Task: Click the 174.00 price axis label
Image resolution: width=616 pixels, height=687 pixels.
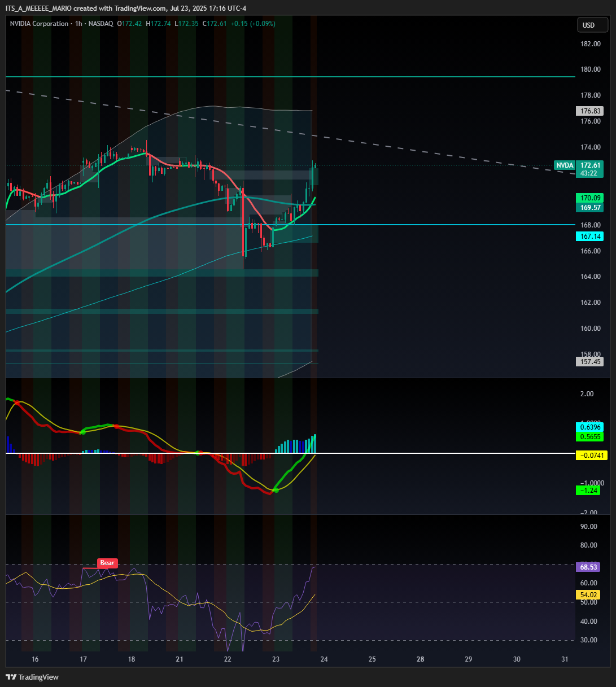Action: pyautogui.click(x=591, y=147)
